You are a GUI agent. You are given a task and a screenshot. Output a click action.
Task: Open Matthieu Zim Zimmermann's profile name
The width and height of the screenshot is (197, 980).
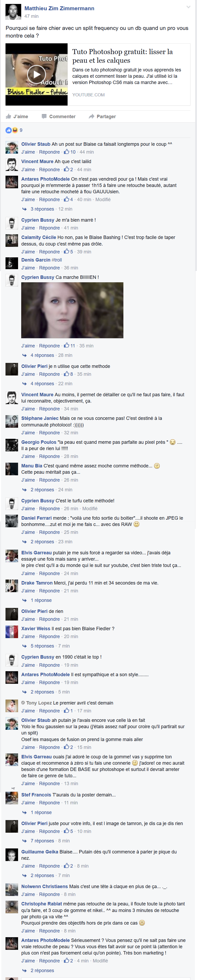[x=59, y=8]
